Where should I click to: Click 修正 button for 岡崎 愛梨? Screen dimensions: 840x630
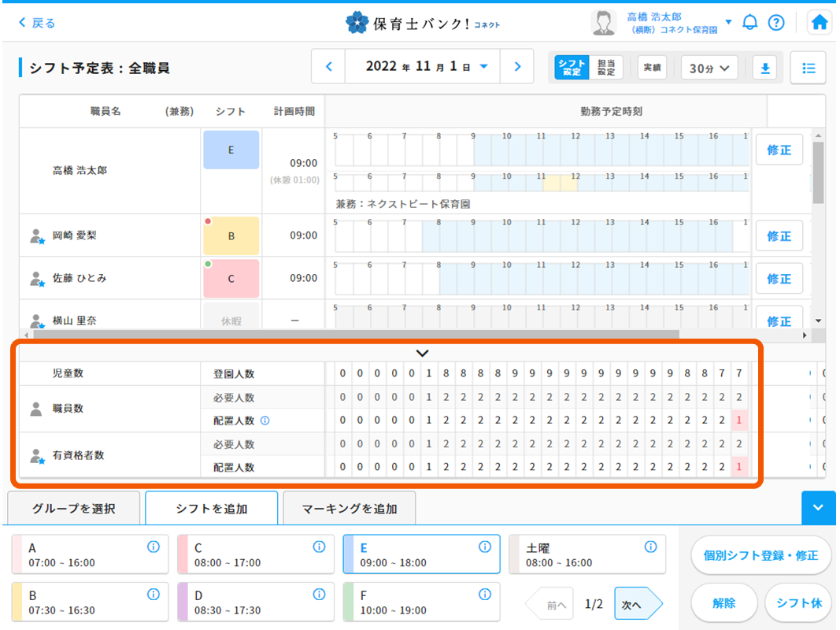coord(779,235)
